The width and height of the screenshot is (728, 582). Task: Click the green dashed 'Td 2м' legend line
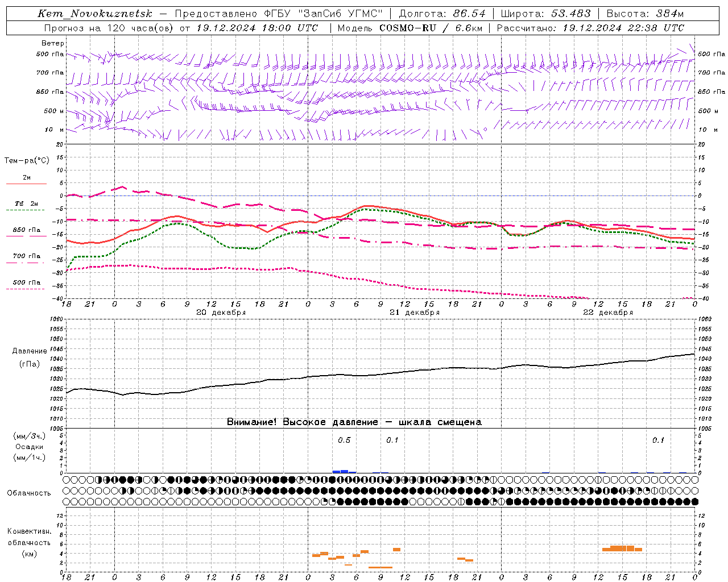click(x=25, y=210)
